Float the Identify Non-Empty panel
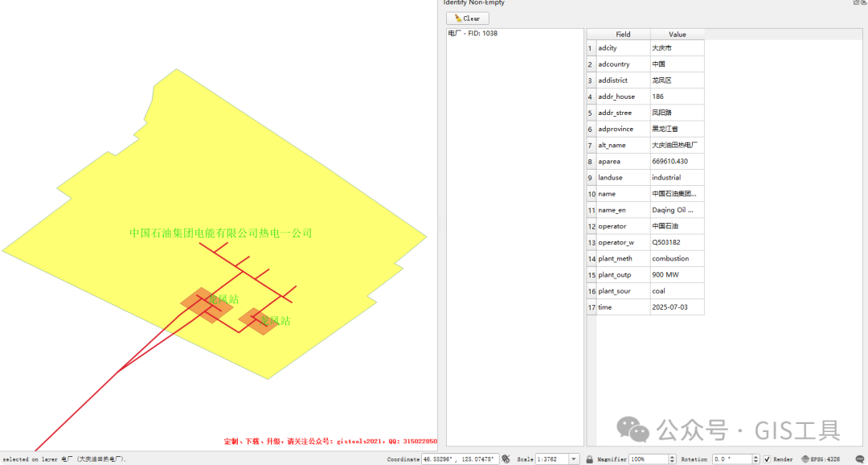The height and width of the screenshot is (465, 868). pos(857,2)
